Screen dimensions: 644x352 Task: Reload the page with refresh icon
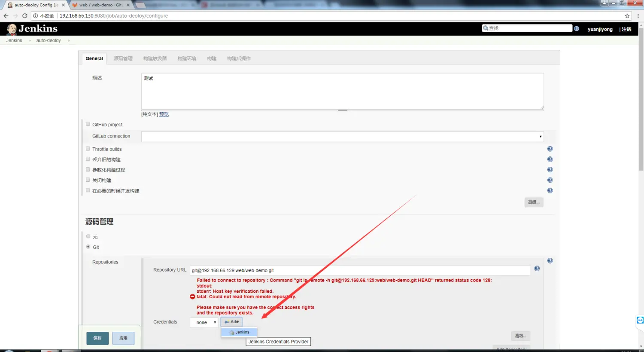point(25,15)
